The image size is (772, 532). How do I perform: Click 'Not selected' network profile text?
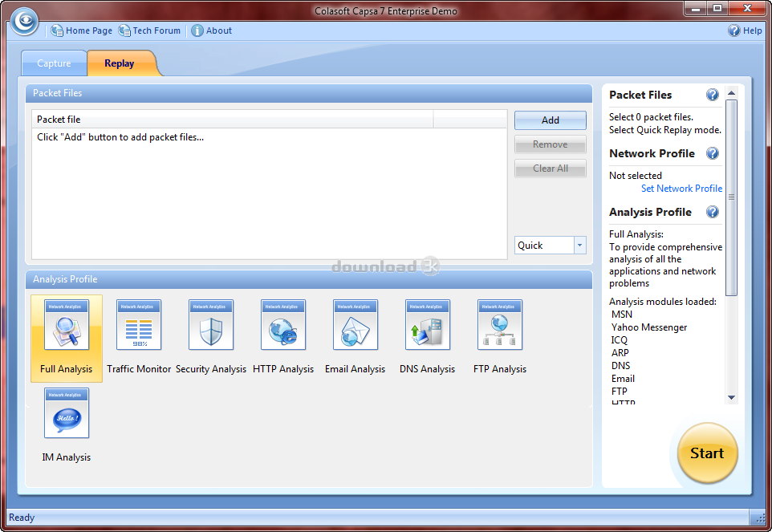click(x=635, y=176)
